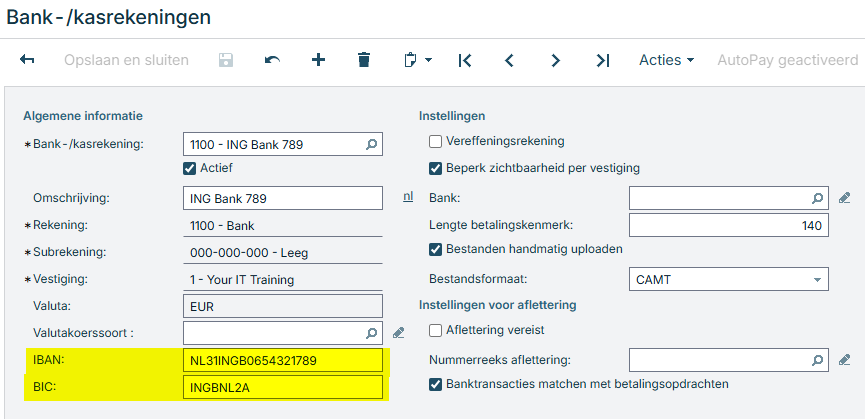Toggle Beperk zichtbaarheid per vestiging checkbox
865x419 pixels.
pos(436,168)
